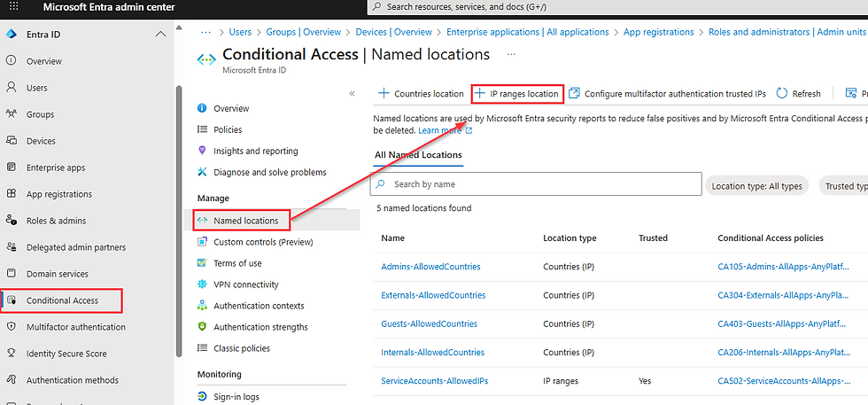Screen dimensions: 868x405
Task: Open the more options ellipsis beside the page title
Action: pyautogui.click(x=511, y=54)
